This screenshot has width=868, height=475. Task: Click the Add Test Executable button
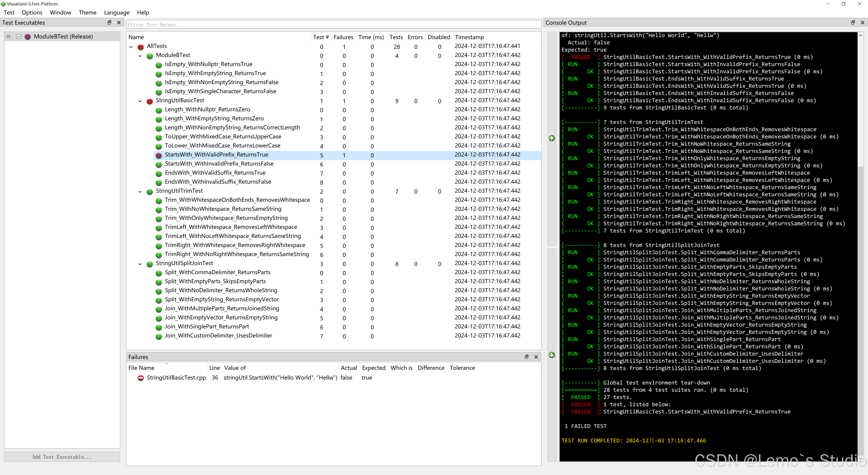62,457
